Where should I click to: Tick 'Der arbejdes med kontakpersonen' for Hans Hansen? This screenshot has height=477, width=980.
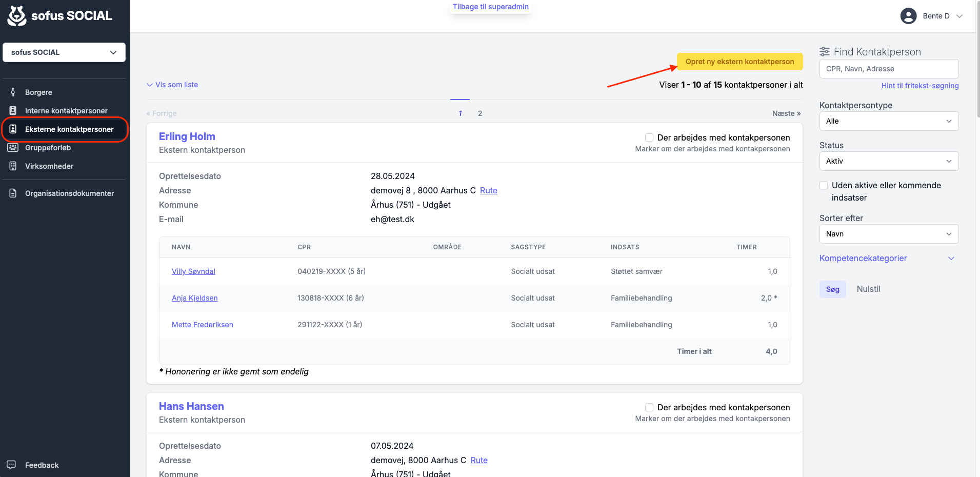pos(649,407)
